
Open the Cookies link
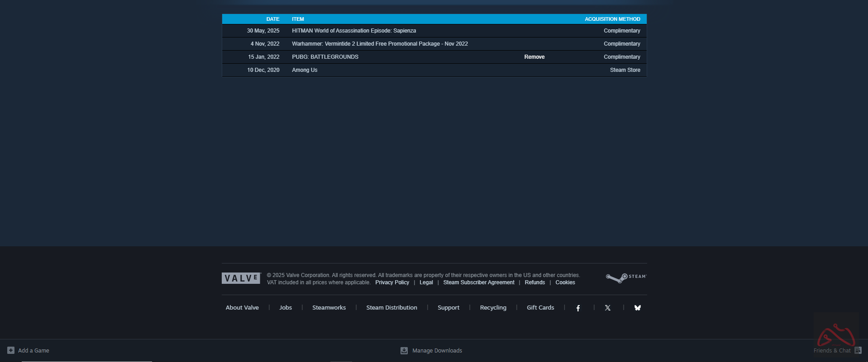(x=565, y=282)
